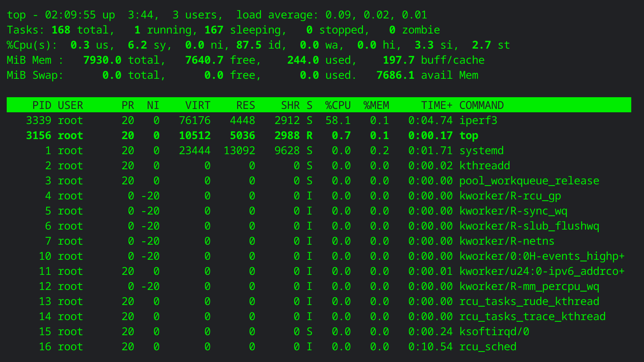Click the 13092 RES value for systemd
The height and width of the screenshot is (362, 644).
point(239,150)
